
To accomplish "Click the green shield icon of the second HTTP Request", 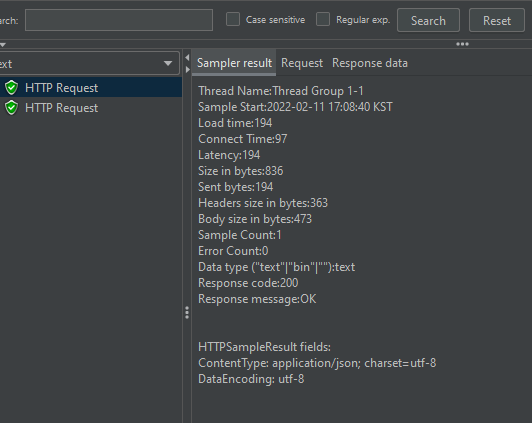I will pos(11,108).
